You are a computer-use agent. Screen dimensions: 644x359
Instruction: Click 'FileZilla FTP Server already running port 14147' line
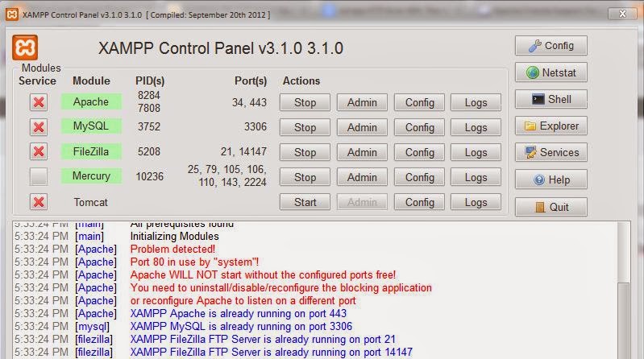(271, 352)
